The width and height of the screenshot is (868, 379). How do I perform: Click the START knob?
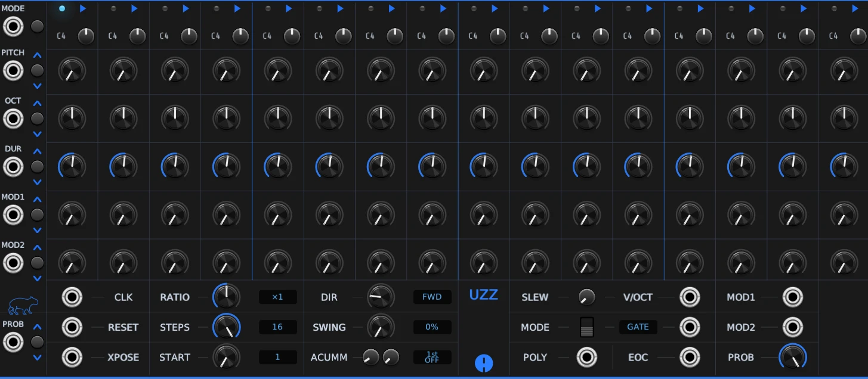pyautogui.click(x=226, y=357)
